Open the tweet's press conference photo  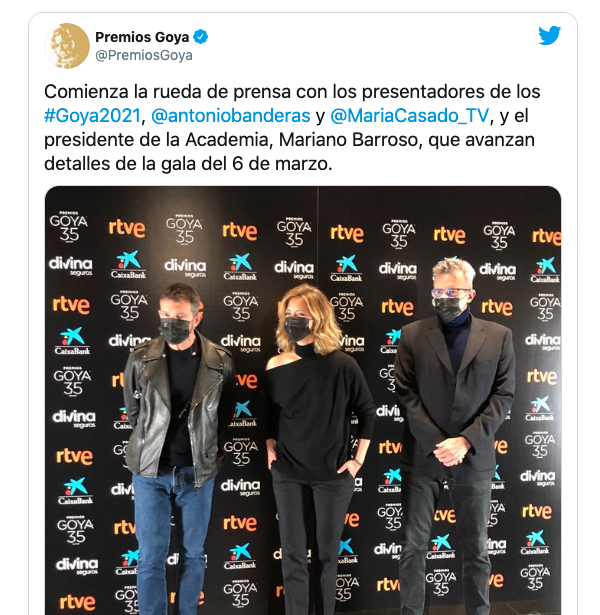pos(303,400)
